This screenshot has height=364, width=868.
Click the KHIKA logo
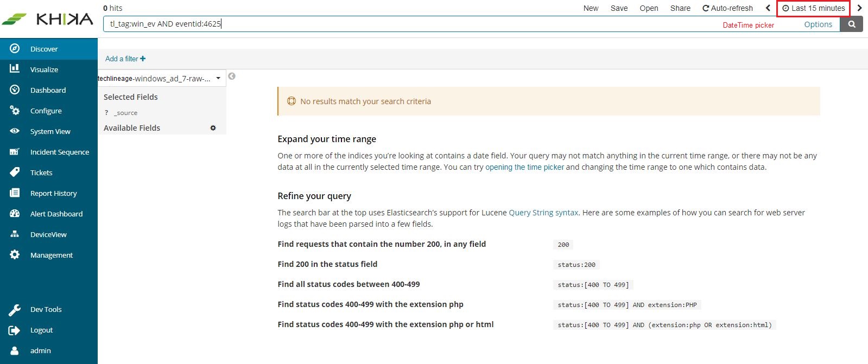click(48, 19)
